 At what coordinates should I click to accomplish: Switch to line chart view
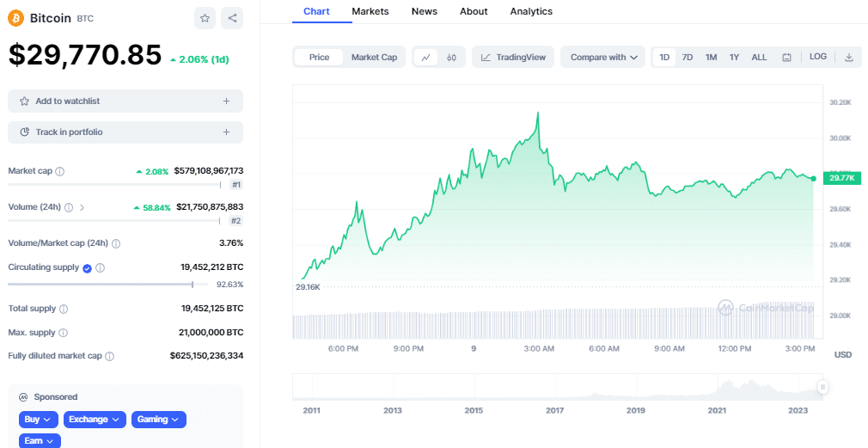click(426, 57)
